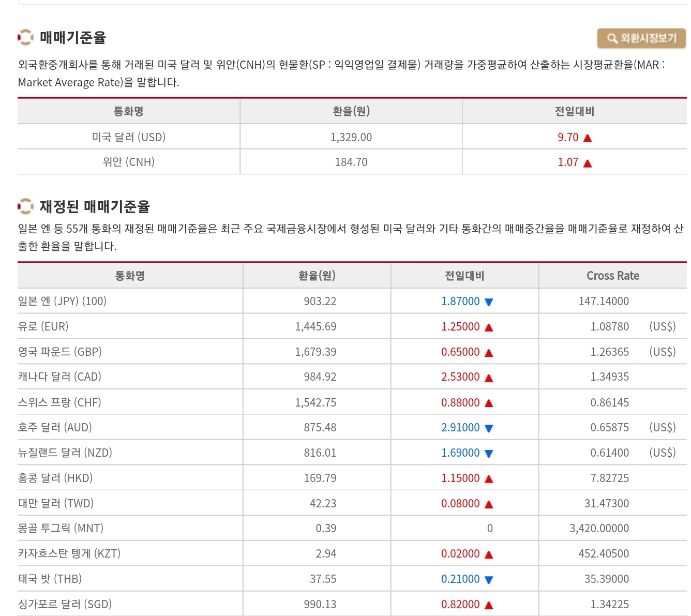Screen dimensions: 691x616
Task: Click HKD cross rate 7.82725
Action: (x=610, y=478)
